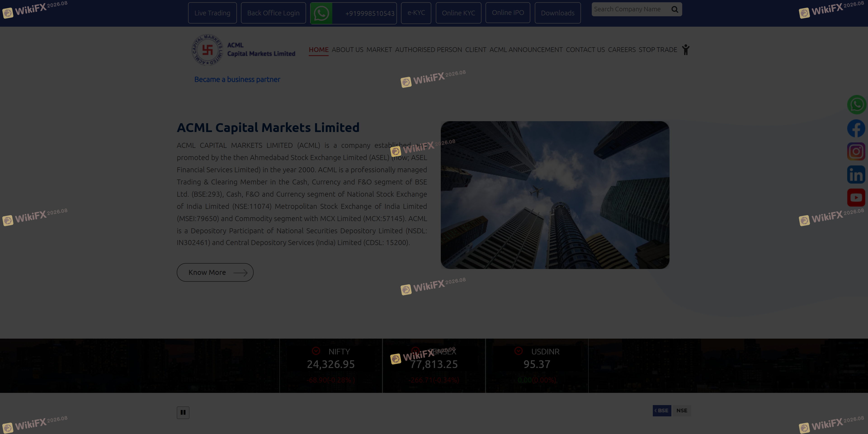Click the NIFTY down indicator icon

[316, 351]
